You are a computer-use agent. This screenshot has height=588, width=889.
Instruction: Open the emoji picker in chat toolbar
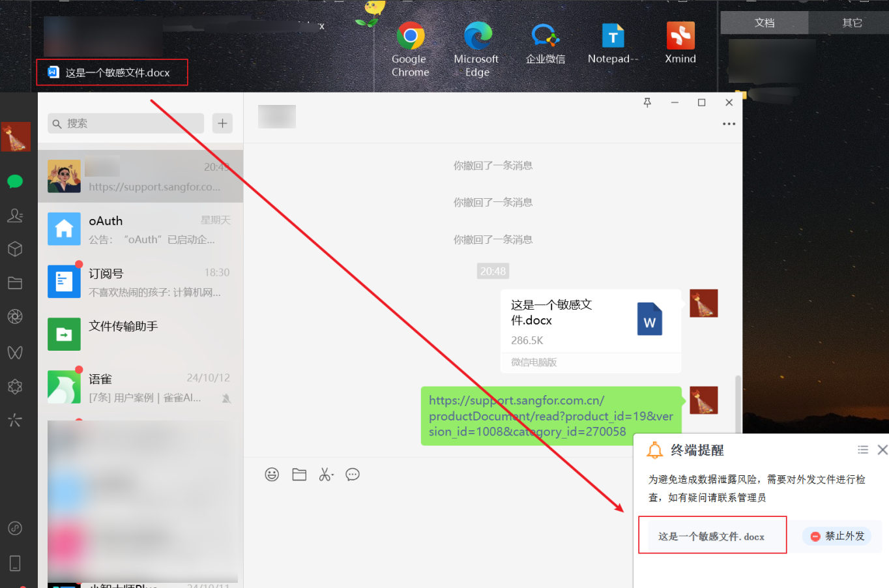(272, 475)
